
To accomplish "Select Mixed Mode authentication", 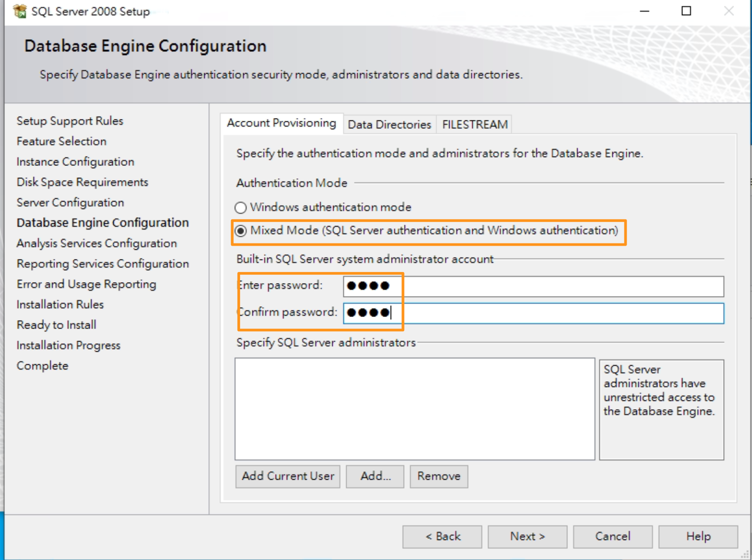I will [241, 231].
